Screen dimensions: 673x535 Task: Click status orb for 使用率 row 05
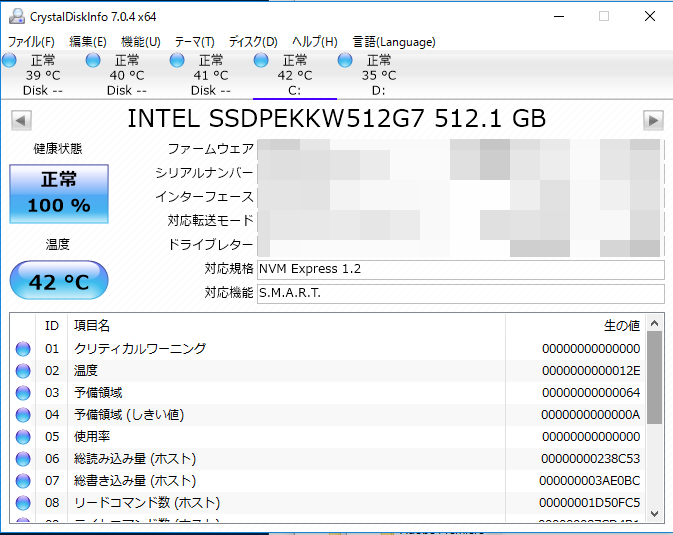[x=23, y=437]
